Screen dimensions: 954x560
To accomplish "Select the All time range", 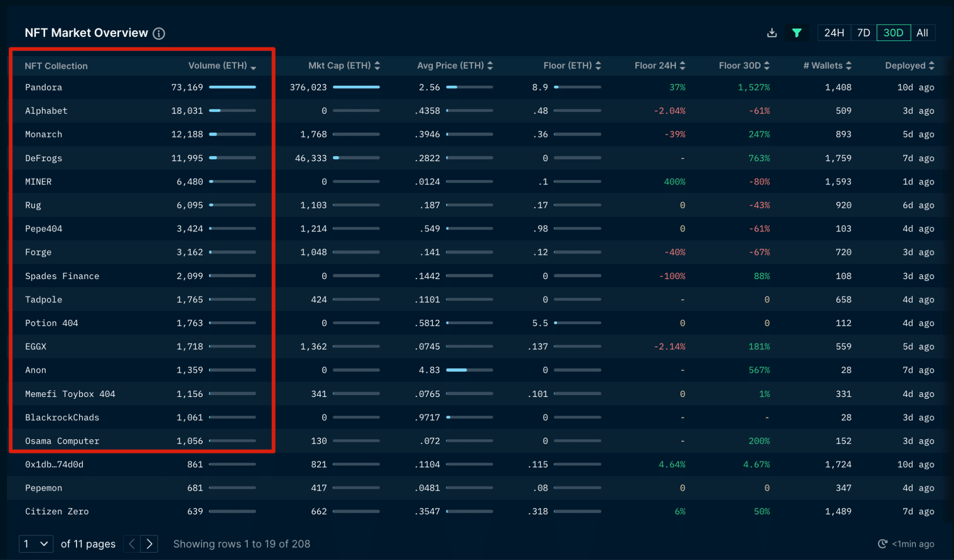I will (x=922, y=33).
